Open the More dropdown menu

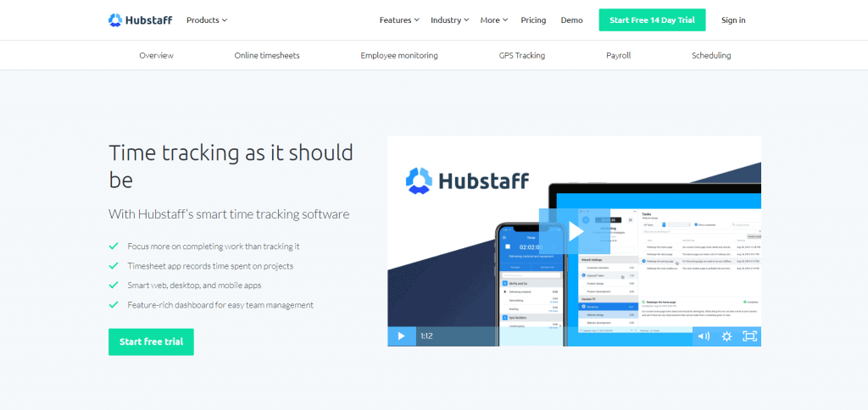[x=494, y=20]
